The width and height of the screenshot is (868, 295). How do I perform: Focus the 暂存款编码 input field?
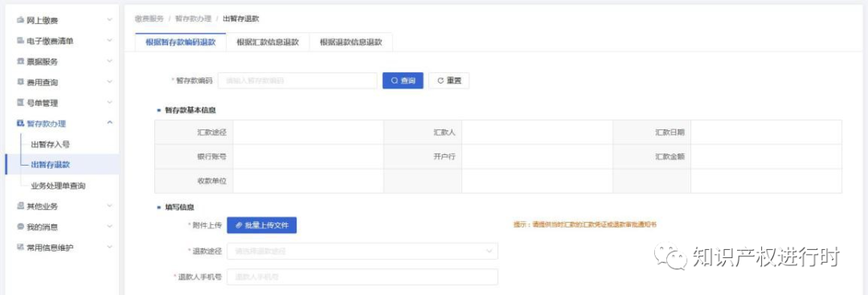[x=298, y=80]
